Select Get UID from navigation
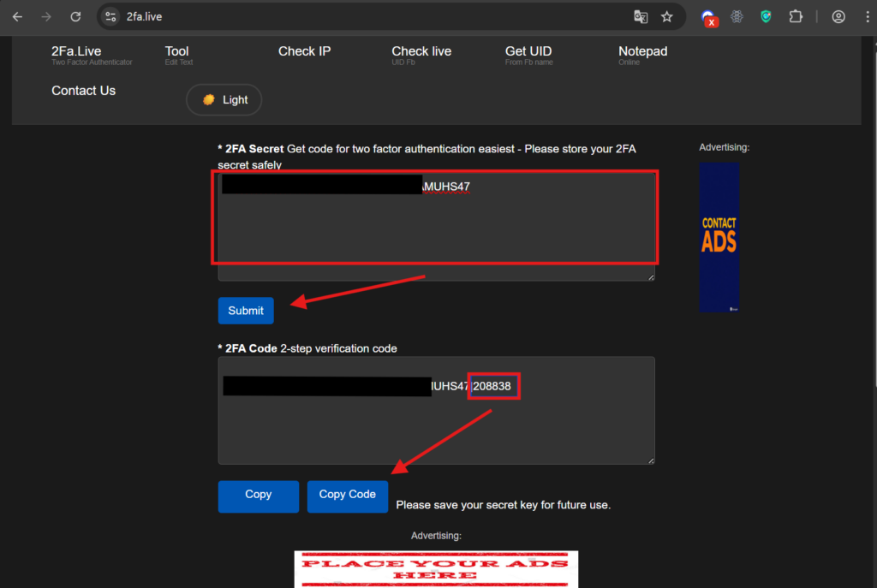 click(x=528, y=52)
